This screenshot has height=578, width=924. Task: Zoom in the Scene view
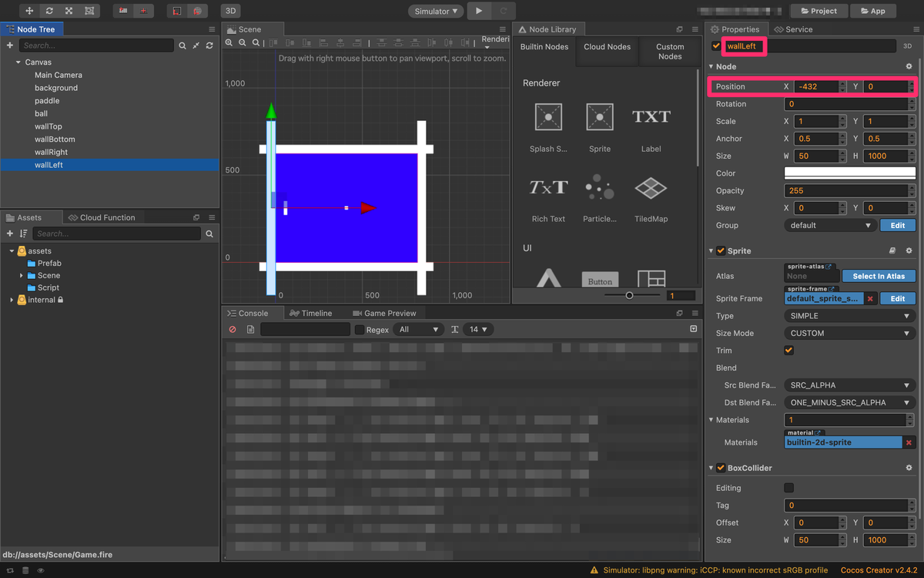click(229, 43)
